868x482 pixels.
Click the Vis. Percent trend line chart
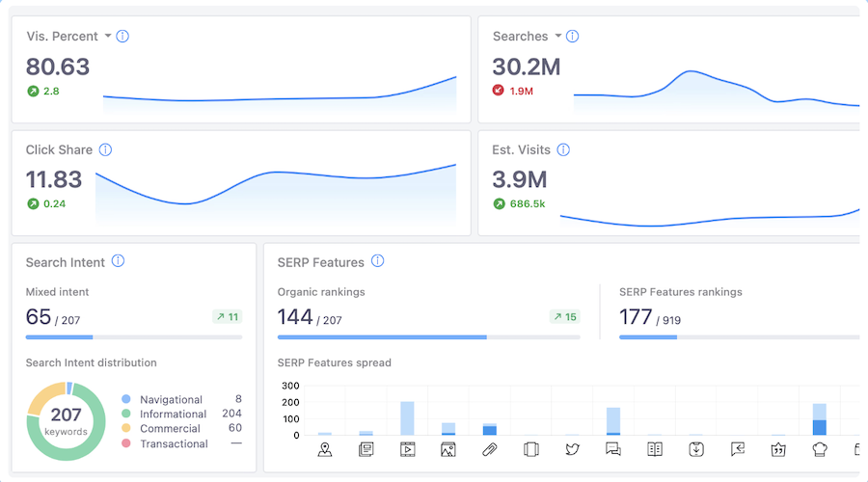coord(280,94)
